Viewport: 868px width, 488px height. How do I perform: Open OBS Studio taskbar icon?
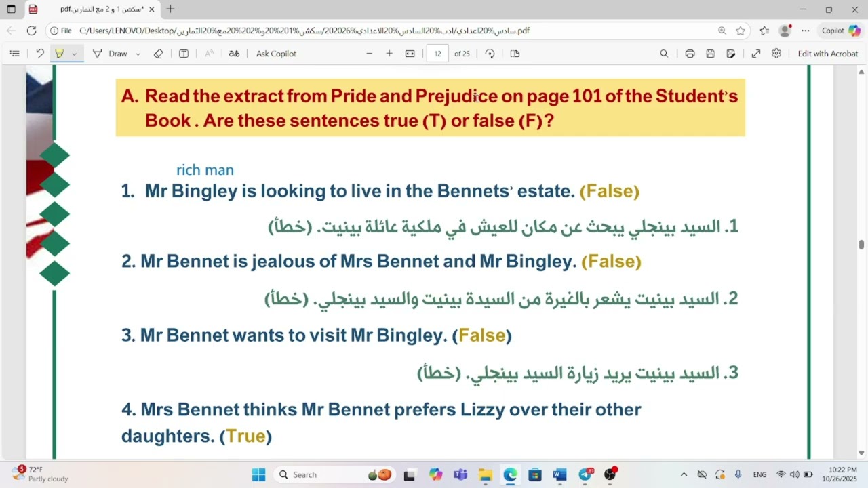pyautogui.click(x=610, y=475)
